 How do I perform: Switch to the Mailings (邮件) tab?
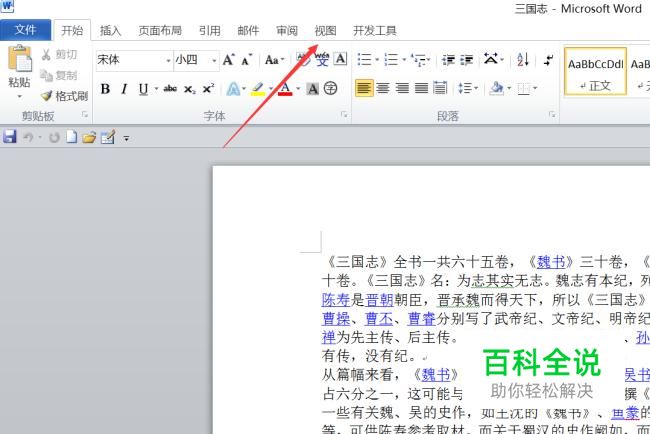(x=248, y=30)
